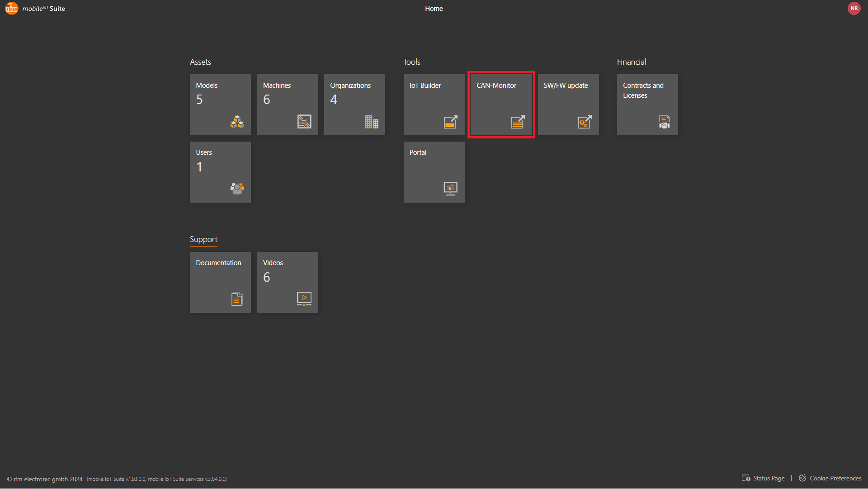This screenshot has width=868, height=489.
Task: Open the NR user avatar menu
Action: (854, 9)
